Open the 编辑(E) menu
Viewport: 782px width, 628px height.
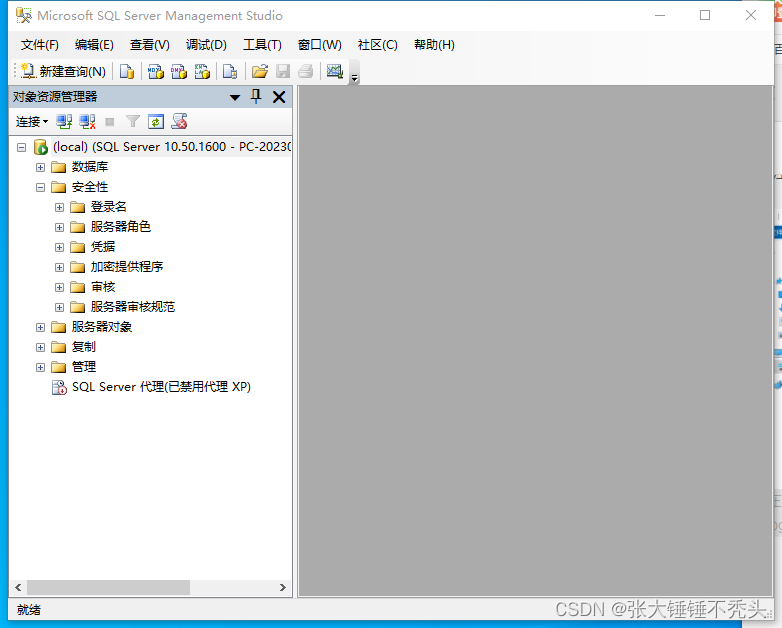click(x=94, y=45)
